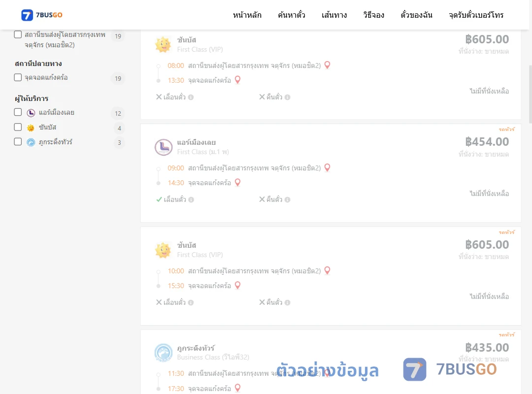Click info icon beside คืนตั๋ว on 09:00 trip
Screen dimensions: 532x394
coord(287,200)
